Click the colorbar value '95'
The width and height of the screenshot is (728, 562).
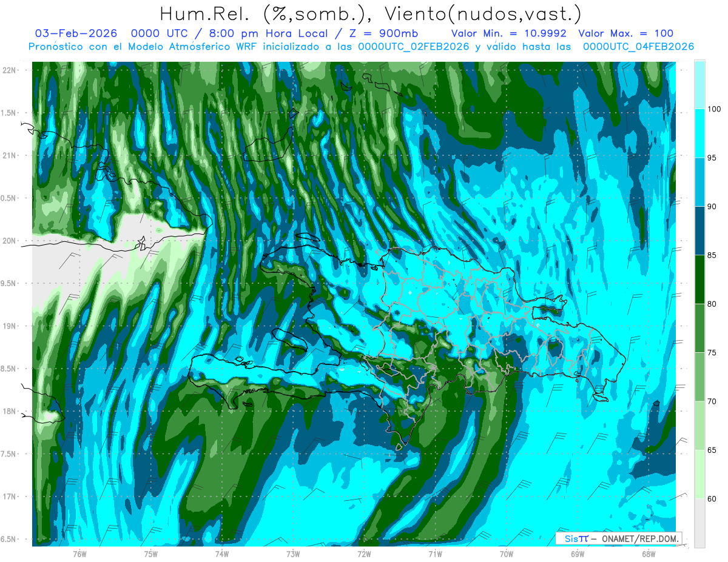tap(712, 158)
